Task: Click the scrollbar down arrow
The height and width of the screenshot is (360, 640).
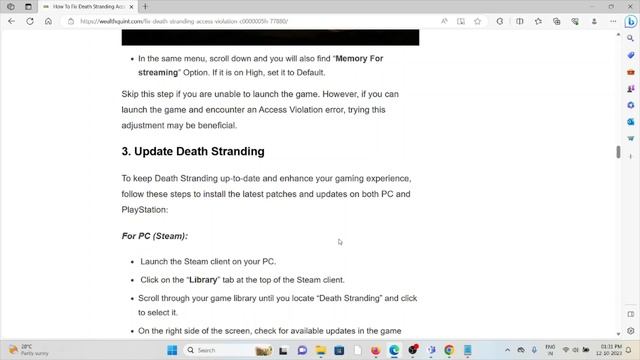Action: click(x=618, y=334)
